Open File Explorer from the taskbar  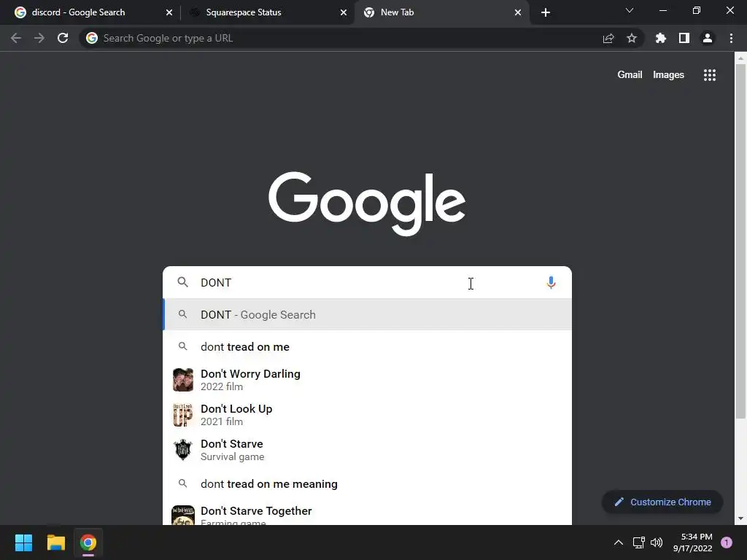coord(55,542)
